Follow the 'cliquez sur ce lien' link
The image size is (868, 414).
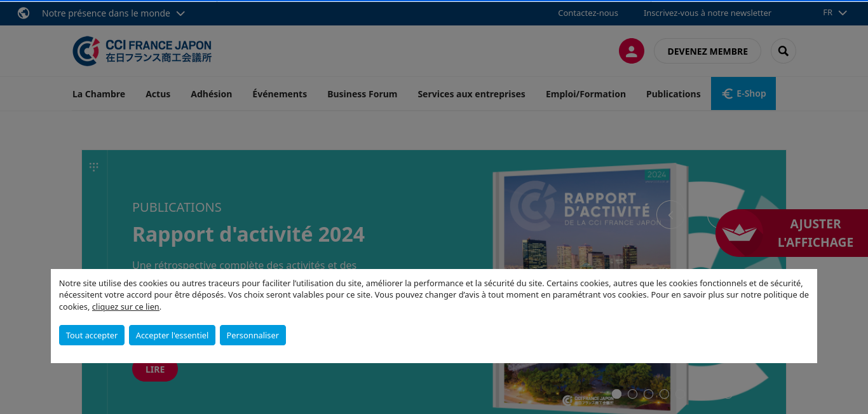tap(126, 307)
